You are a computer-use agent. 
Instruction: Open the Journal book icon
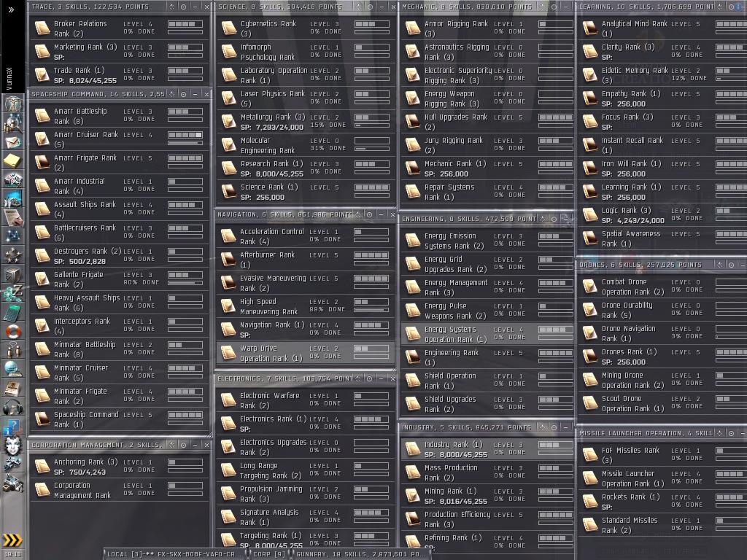(12, 388)
